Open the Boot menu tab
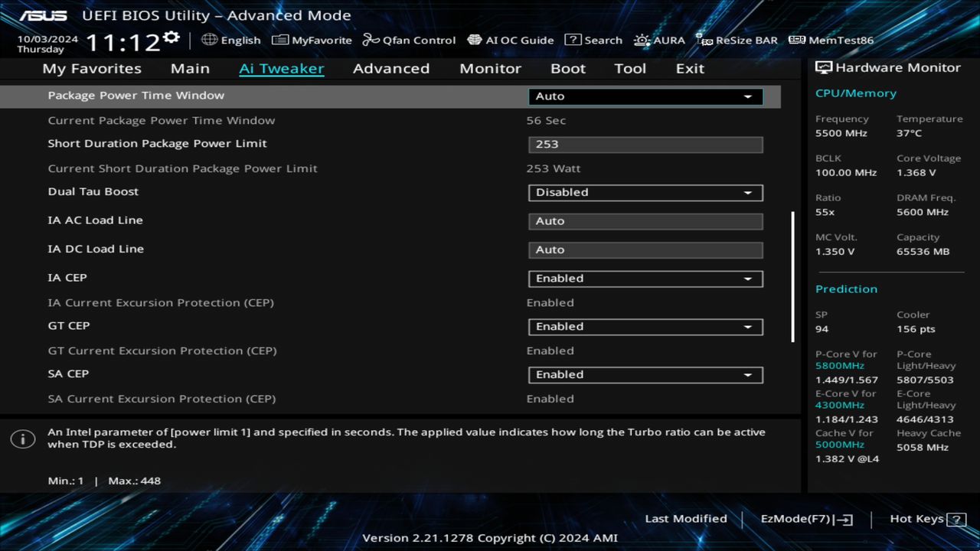Image resolution: width=980 pixels, height=551 pixels. pyautogui.click(x=567, y=68)
